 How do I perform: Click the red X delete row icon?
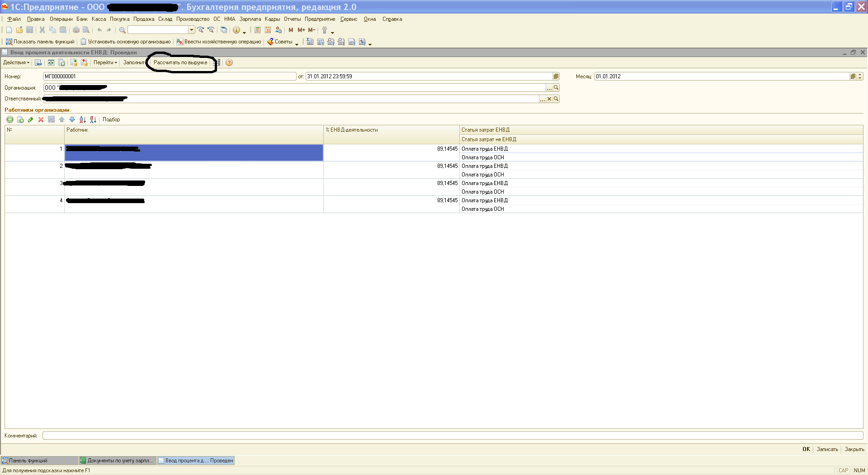point(41,119)
